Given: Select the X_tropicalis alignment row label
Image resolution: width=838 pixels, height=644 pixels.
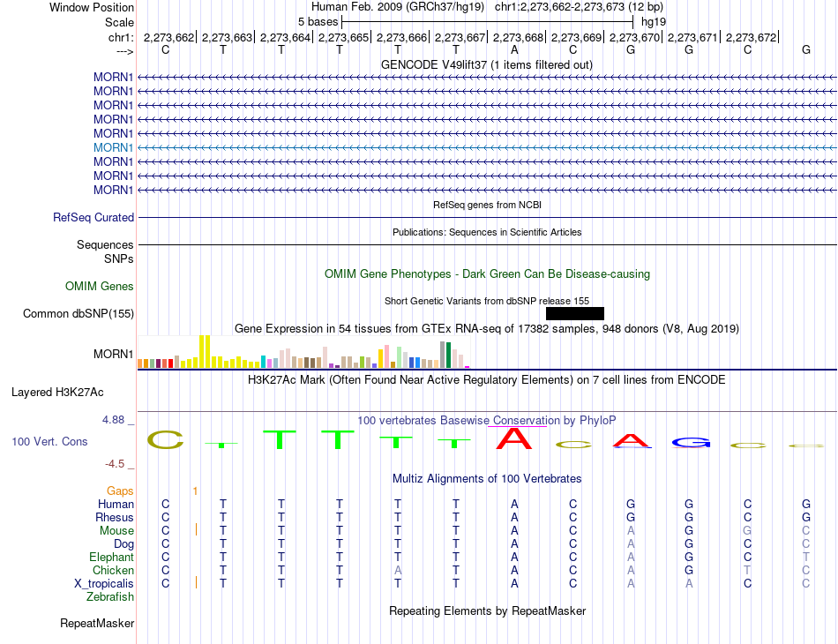Looking at the screenshot, I should tap(104, 584).
